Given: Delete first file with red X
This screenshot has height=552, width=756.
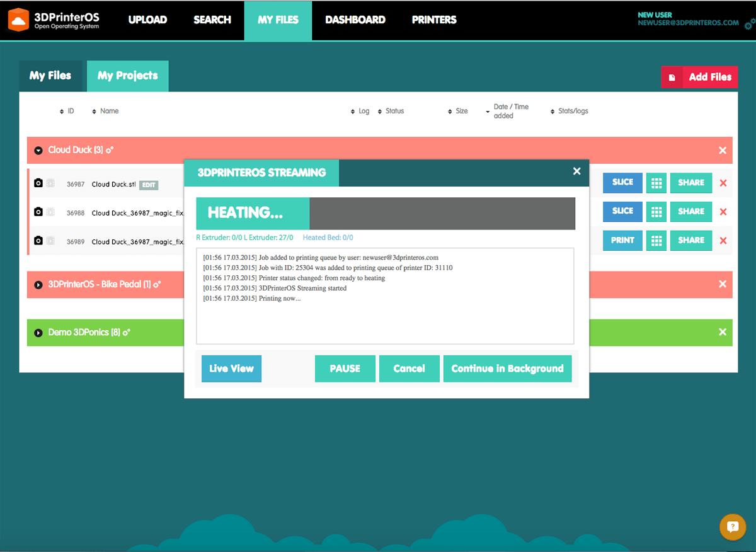Looking at the screenshot, I should point(723,183).
